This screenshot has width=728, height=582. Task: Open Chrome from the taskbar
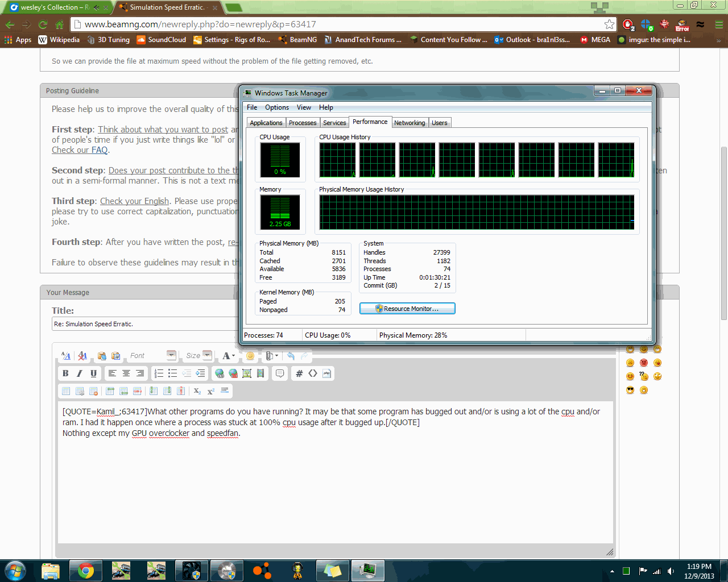coord(86,571)
